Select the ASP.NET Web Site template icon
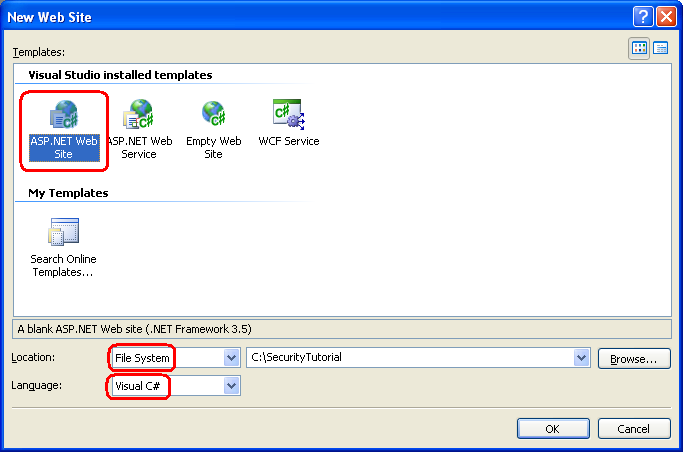Viewport: 683px width, 452px height. click(x=64, y=115)
